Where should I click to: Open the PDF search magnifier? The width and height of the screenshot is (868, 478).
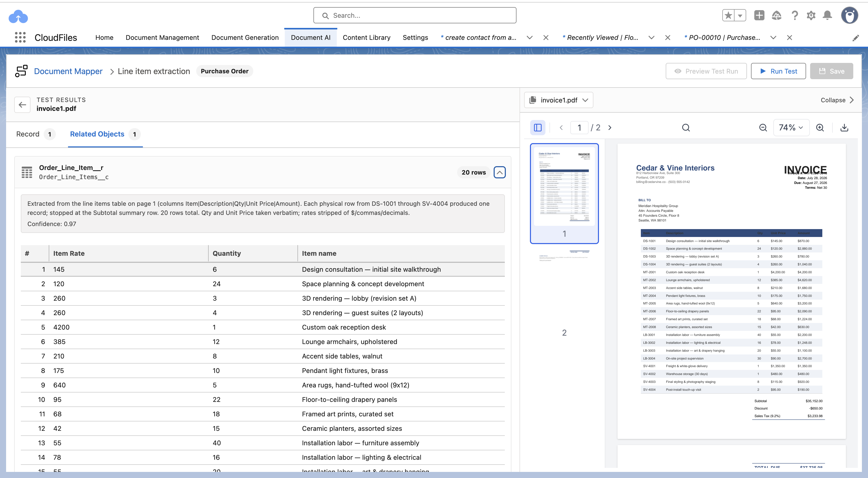(686, 128)
